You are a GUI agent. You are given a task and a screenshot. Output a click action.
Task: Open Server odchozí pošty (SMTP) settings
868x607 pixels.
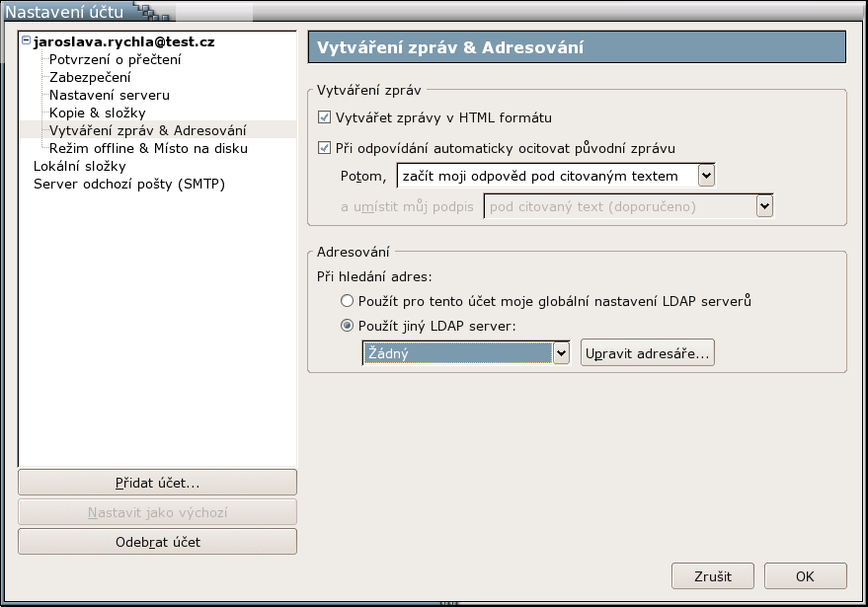coord(129,184)
